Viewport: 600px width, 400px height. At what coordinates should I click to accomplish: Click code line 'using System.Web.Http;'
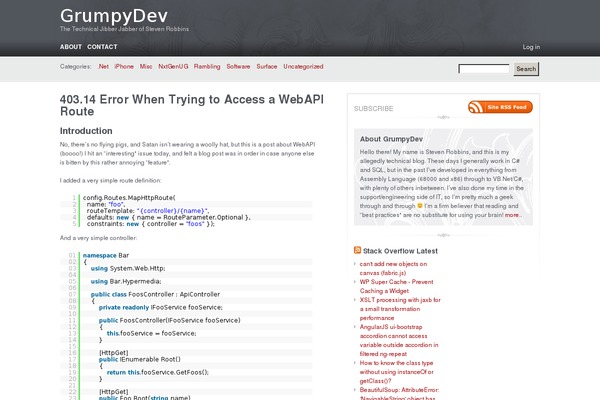[x=128, y=268]
